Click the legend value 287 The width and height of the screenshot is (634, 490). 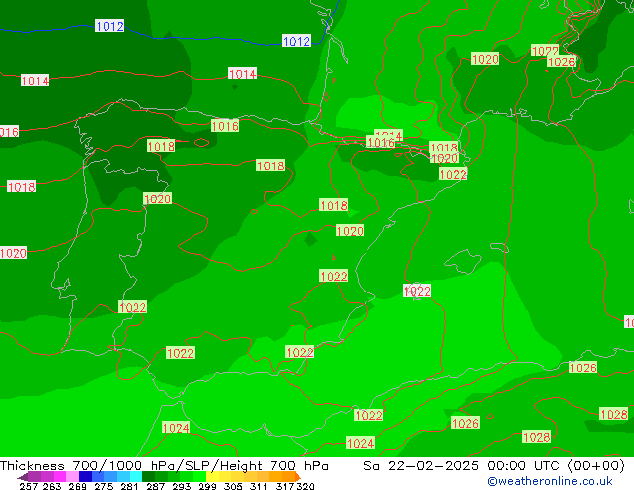click(155, 486)
